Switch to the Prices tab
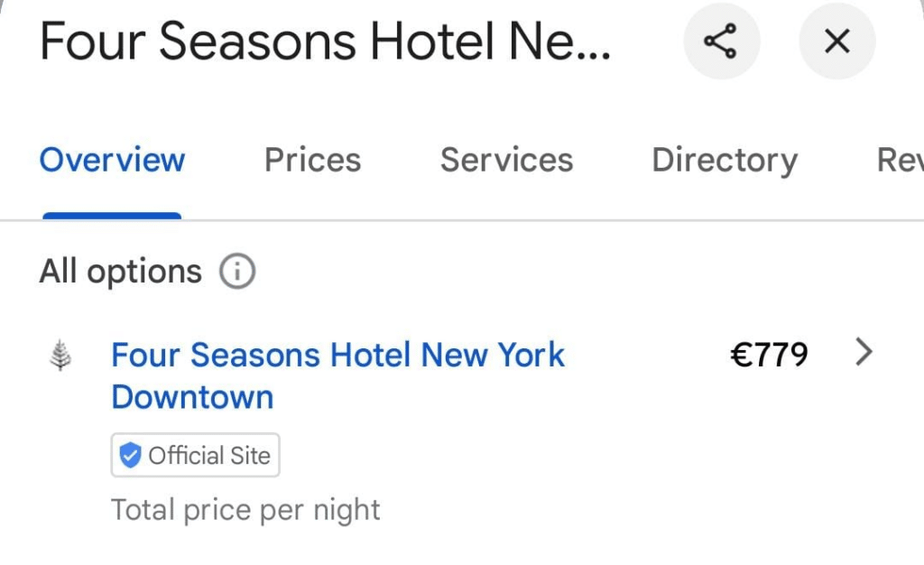This screenshot has width=924, height=565. coord(312,160)
